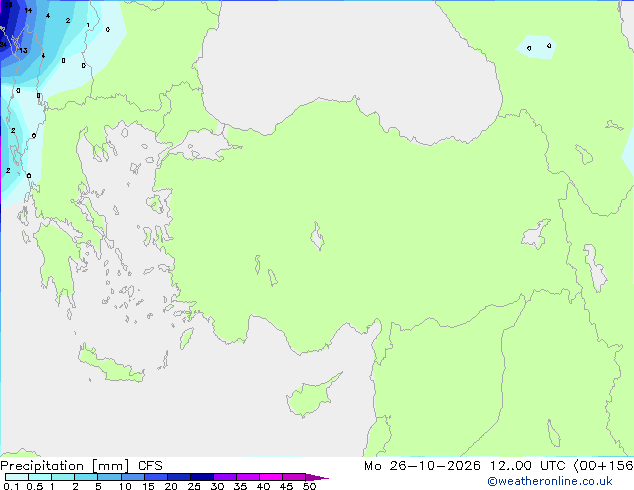634x490 pixels.
Task: Click the 0.5–1 mm legend color swatch
Action: pos(40,477)
